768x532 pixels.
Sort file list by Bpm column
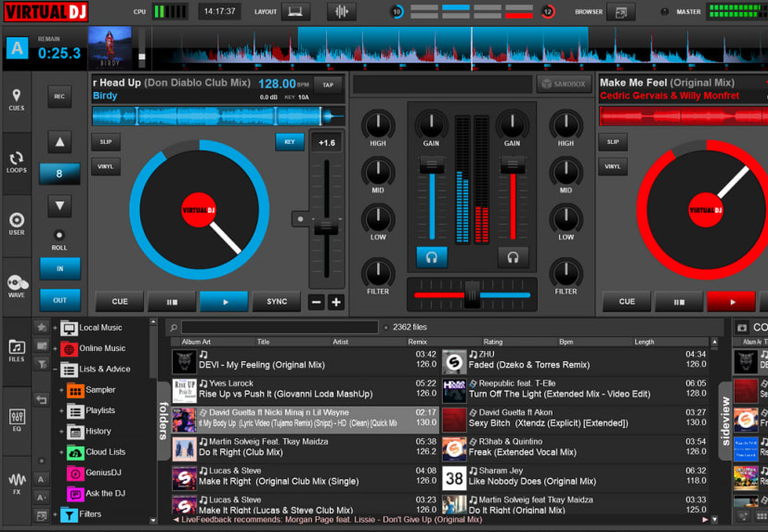coord(566,342)
